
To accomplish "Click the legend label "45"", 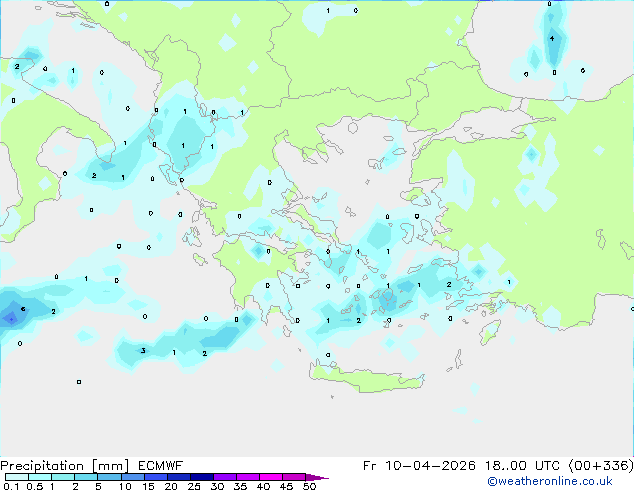I will click(286, 486).
